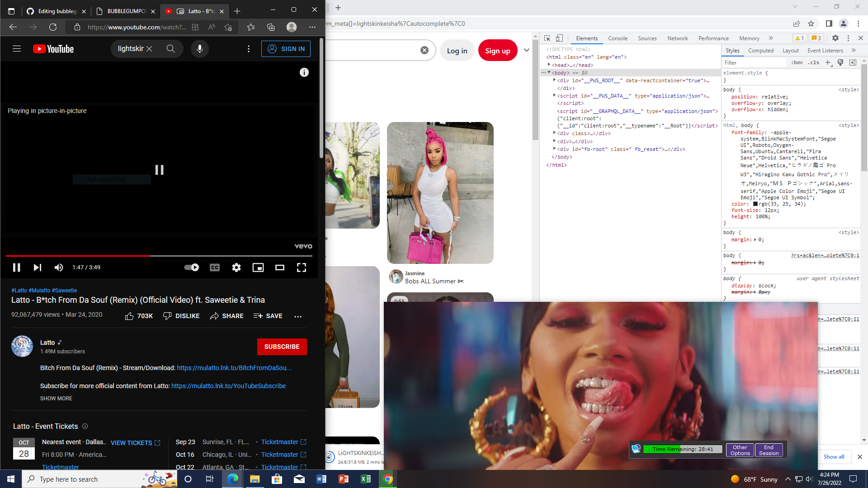
Task: Open the chevron dropdown beside Sign up
Action: tap(526, 50)
